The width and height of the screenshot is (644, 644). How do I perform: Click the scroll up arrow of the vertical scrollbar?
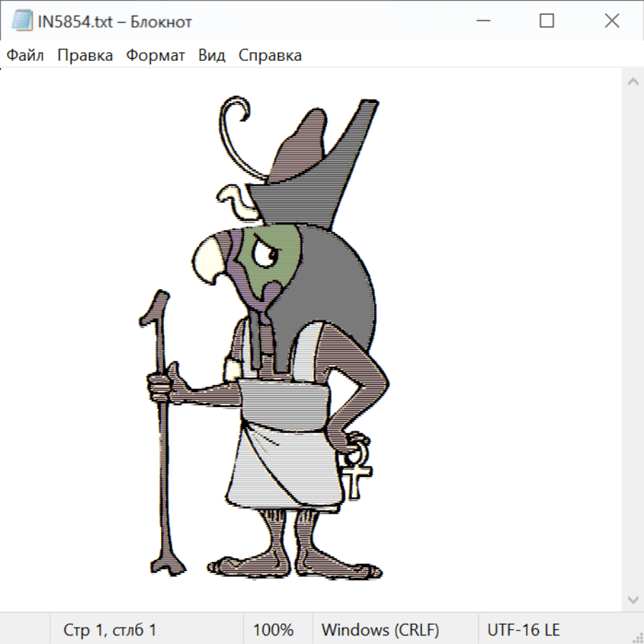[633, 82]
